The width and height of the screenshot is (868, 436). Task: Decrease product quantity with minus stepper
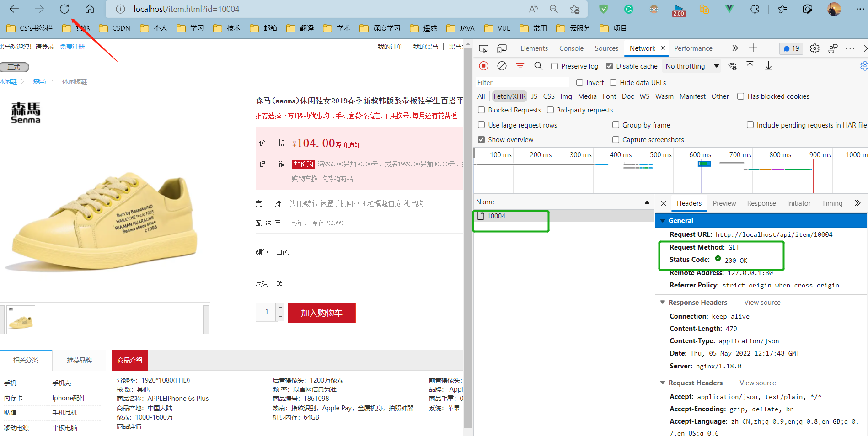[x=280, y=317]
